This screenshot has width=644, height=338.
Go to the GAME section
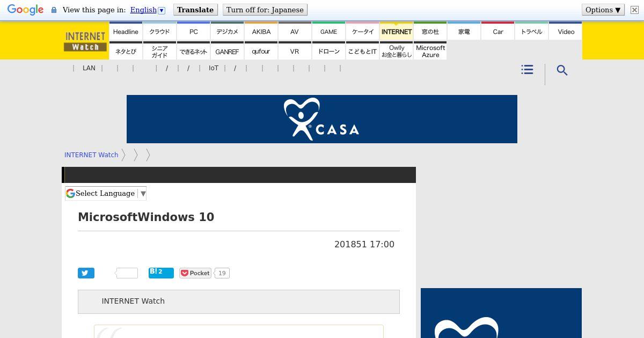coord(328,32)
